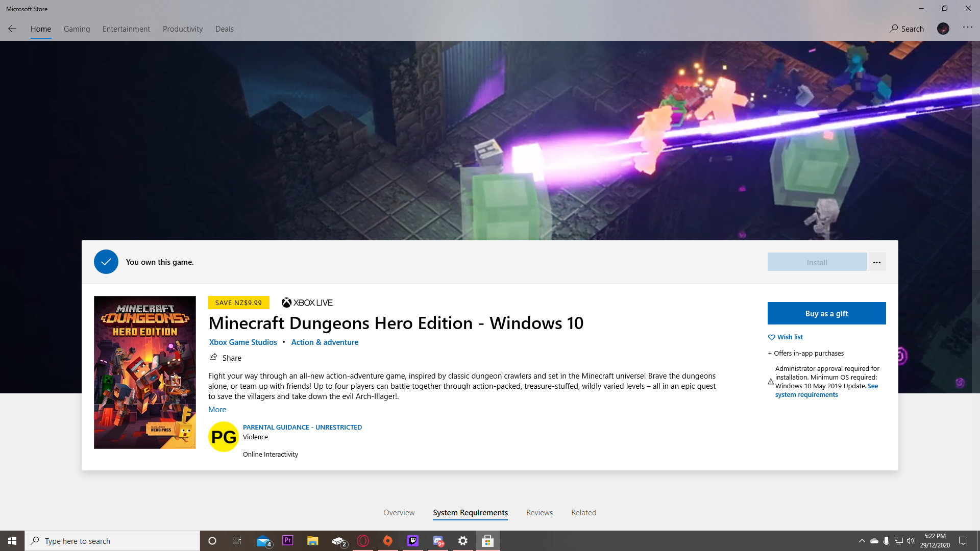
Task: Go to the Related section
Action: 584,513
